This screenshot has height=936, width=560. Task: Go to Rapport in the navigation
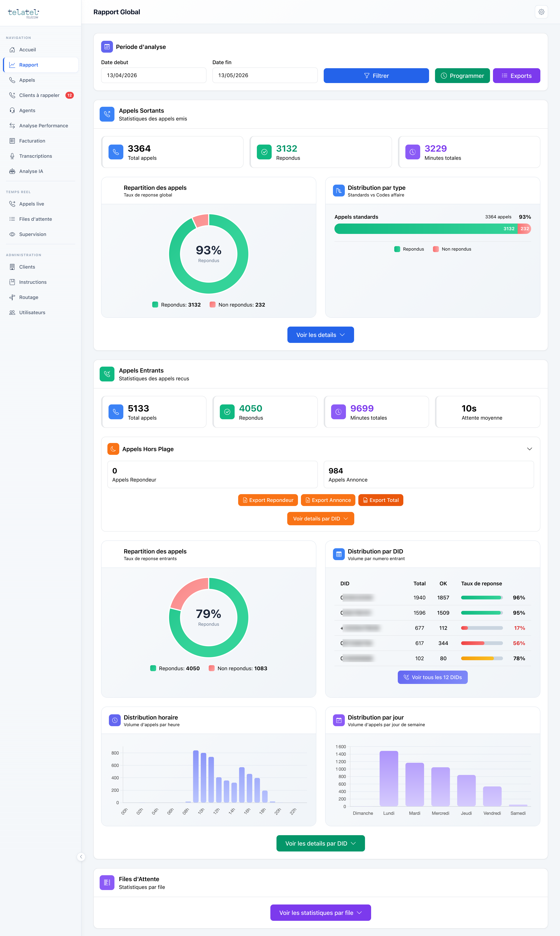41,65
